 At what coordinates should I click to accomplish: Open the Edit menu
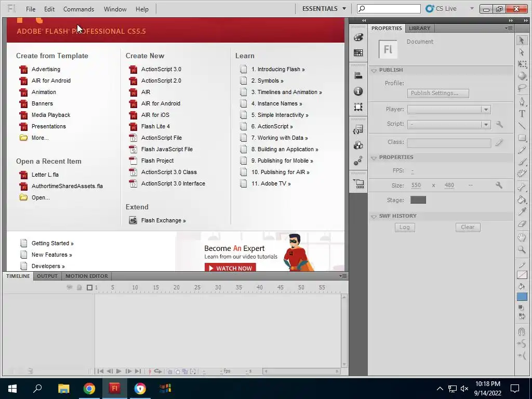[x=49, y=9]
